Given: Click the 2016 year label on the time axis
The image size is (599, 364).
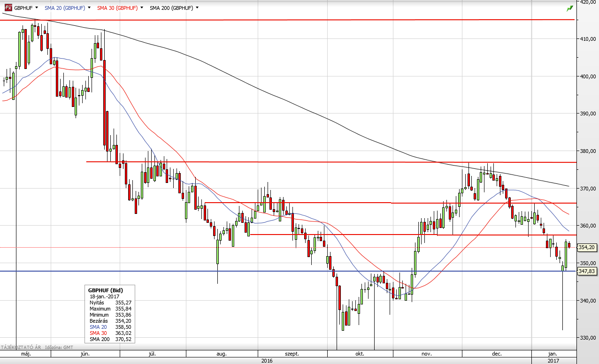Looking at the screenshot, I should 267,361.
